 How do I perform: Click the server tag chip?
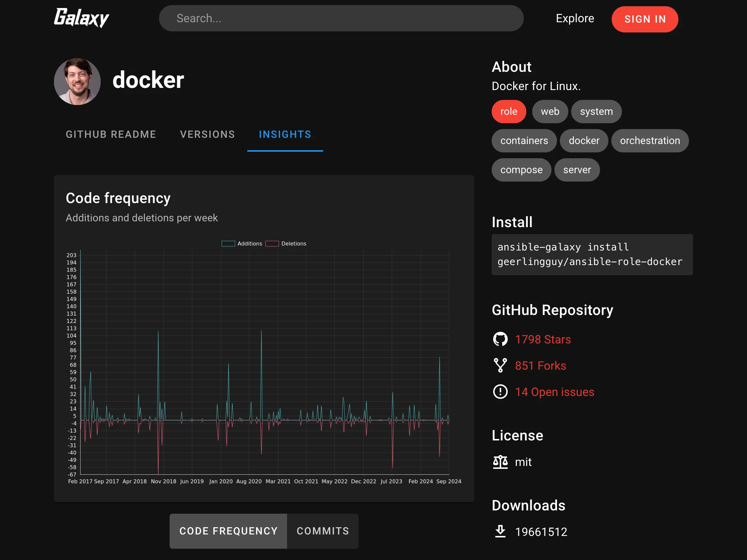pos(577,170)
